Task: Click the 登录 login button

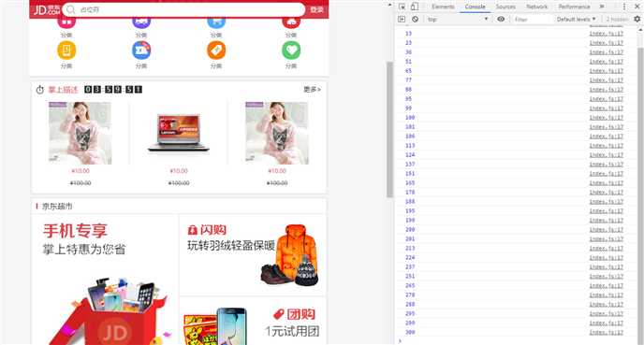Action: (x=316, y=9)
